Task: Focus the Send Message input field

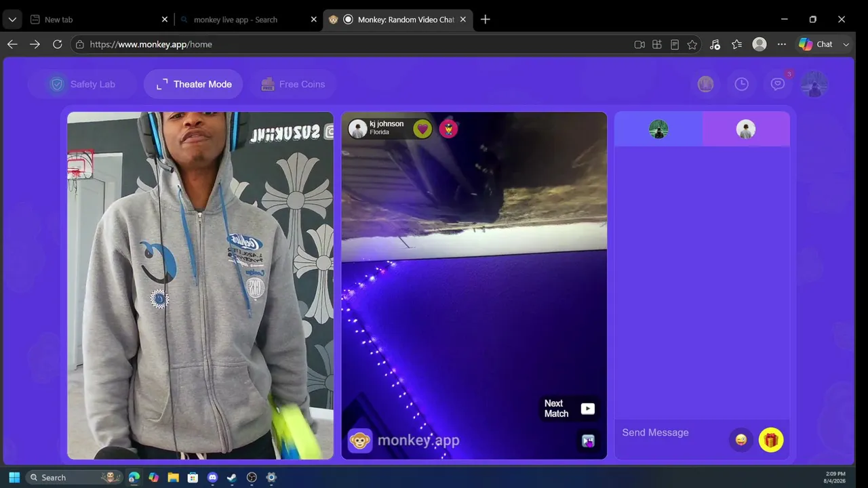Action: click(x=671, y=432)
